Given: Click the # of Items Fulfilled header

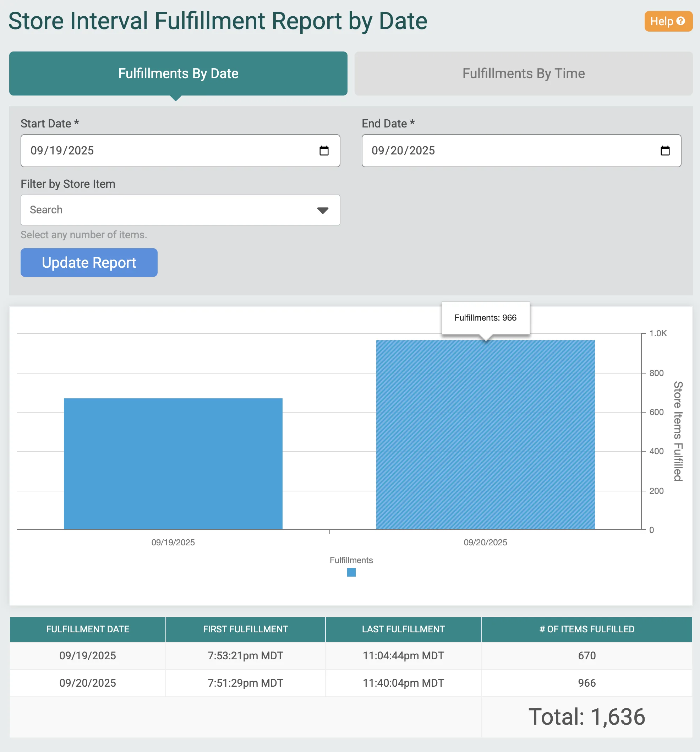Looking at the screenshot, I should (x=586, y=629).
